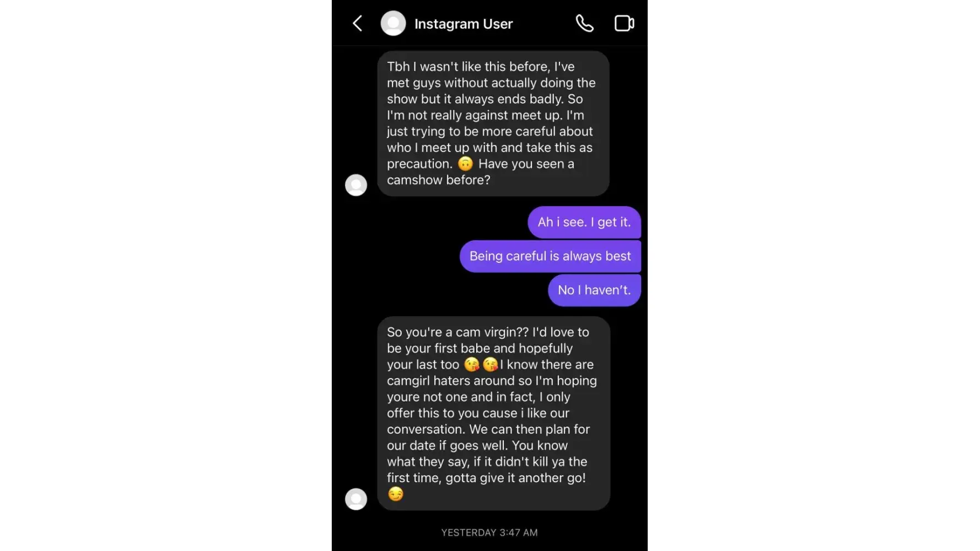
Task: Tap the avatar beside the 'Tbh' message
Action: click(356, 185)
